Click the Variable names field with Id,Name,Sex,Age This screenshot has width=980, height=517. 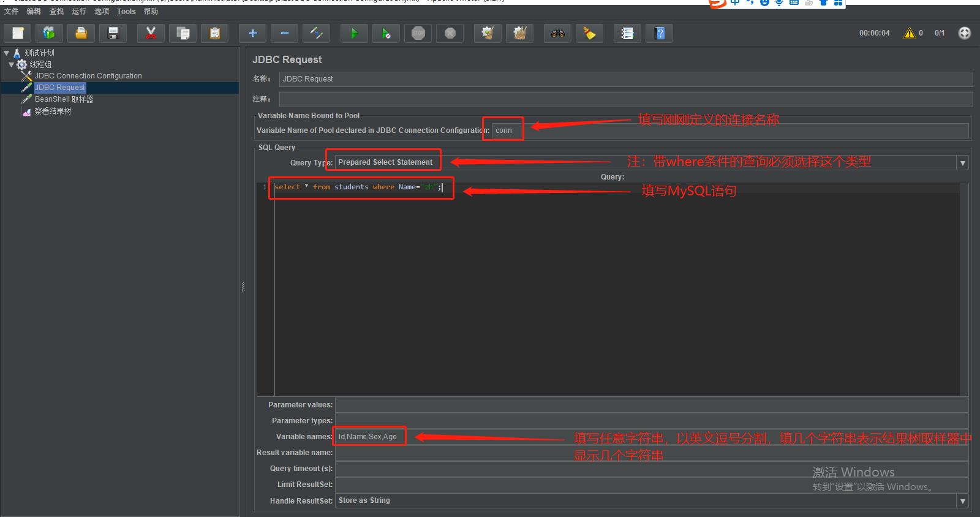[x=652, y=437]
